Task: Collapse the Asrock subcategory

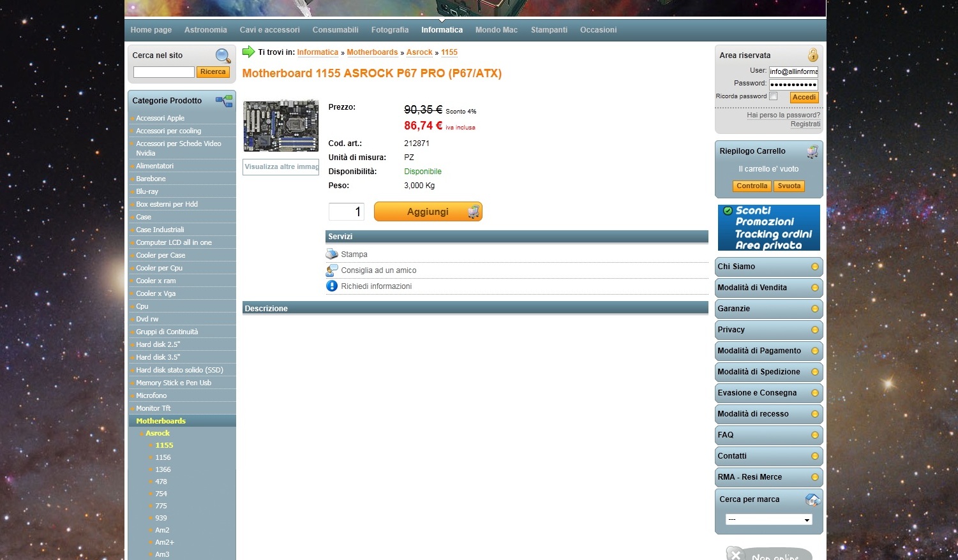Action: click(158, 433)
